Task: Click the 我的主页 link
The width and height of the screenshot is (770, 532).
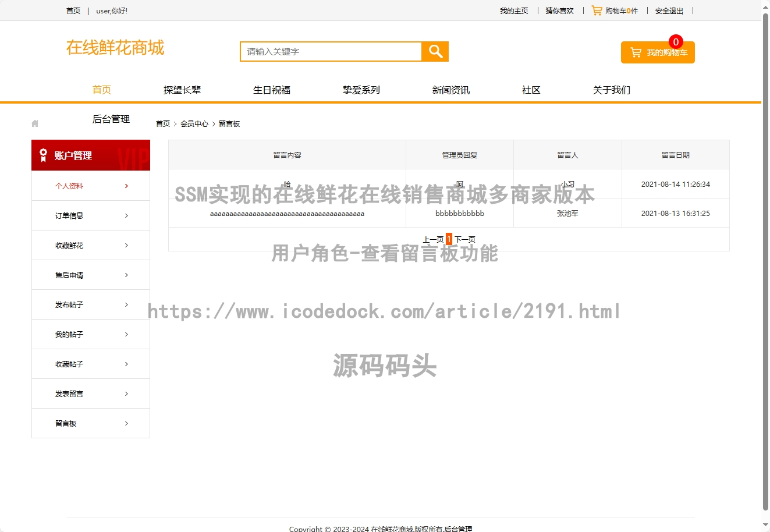Action: (514, 11)
